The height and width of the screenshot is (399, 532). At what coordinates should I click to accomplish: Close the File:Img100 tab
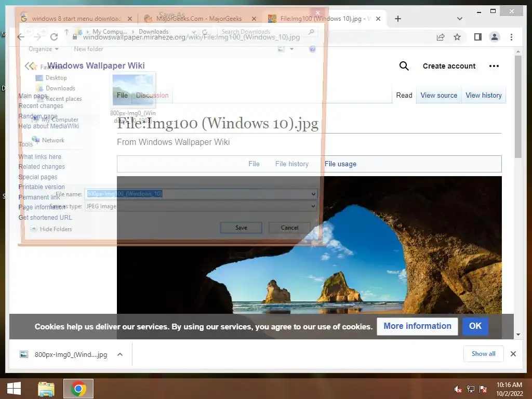[x=378, y=19]
